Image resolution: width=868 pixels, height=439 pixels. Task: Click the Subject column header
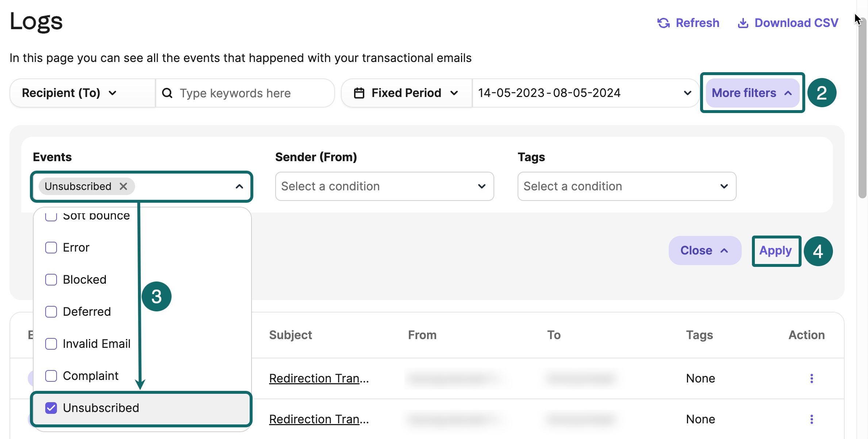click(291, 335)
